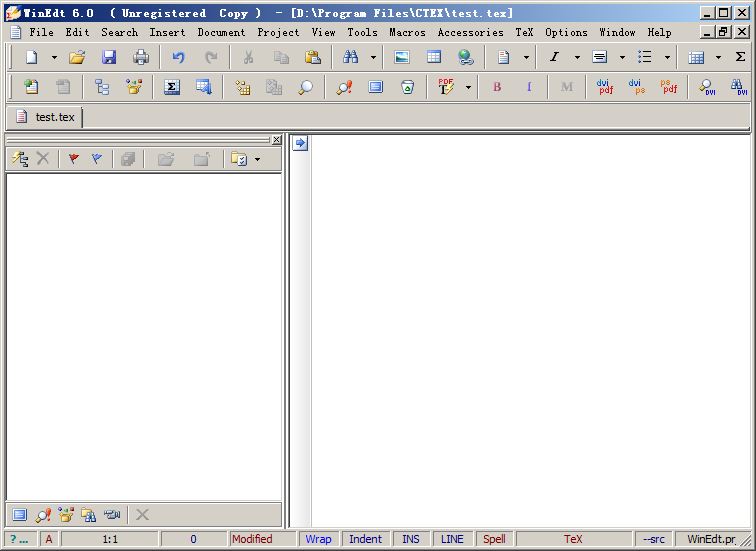Open the list style dropdown arrow

tap(667, 57)
